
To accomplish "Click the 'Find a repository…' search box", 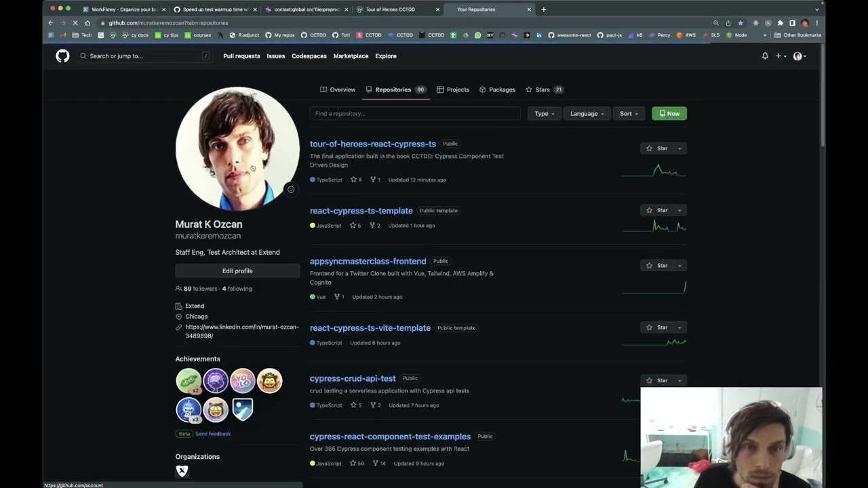I will 415,113.
